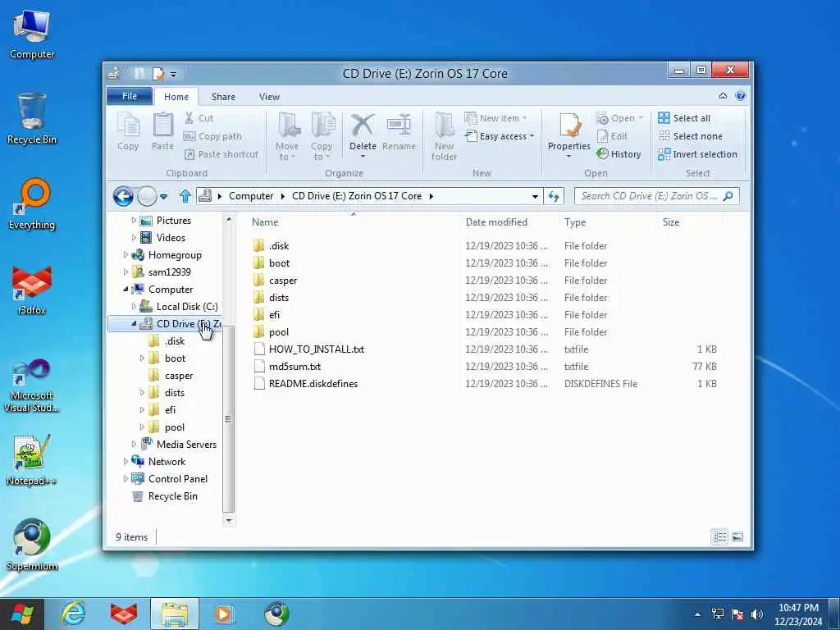
Task: Open the Everything desktop shortcut
Action: [32, 205]
